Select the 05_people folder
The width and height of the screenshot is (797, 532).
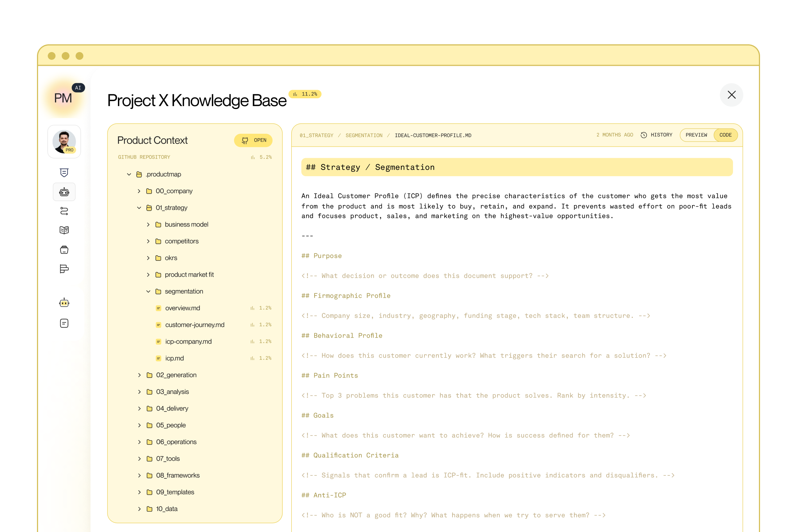[x=171, y=425]
